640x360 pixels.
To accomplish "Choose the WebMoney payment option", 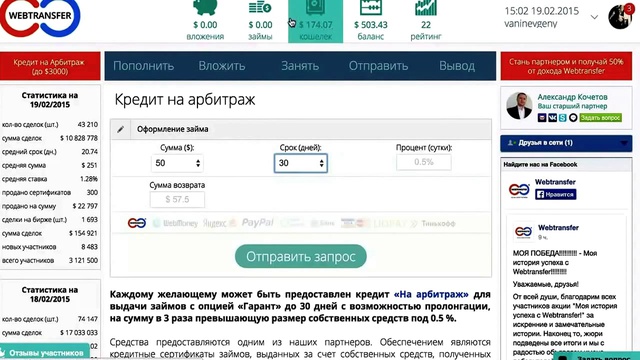I will click(175, 223).
